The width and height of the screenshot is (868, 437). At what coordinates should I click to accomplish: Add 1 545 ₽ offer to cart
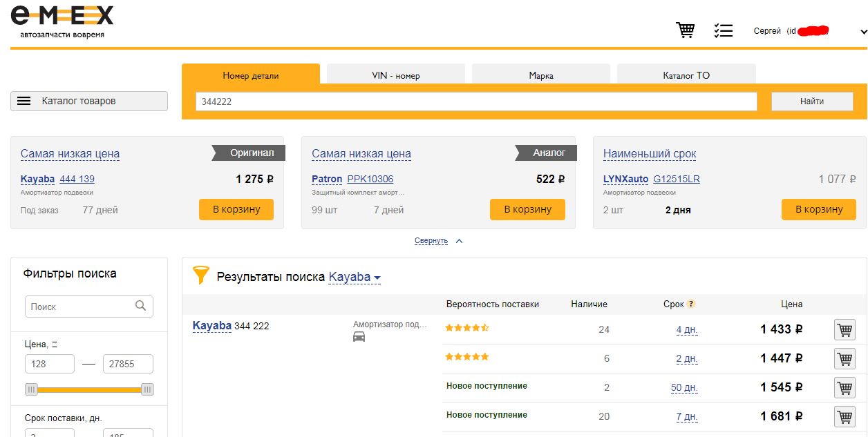[x=845, y=387]
